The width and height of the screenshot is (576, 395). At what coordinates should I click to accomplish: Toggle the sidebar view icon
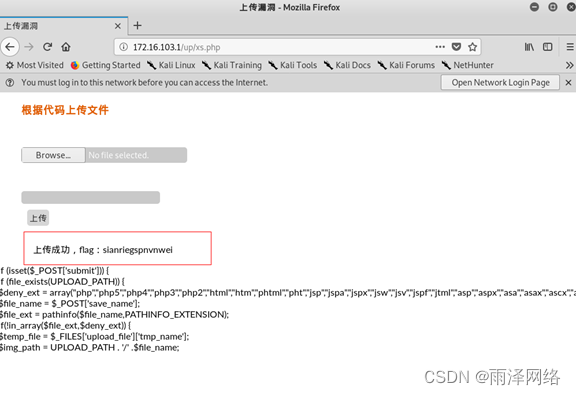click(548, 47)
